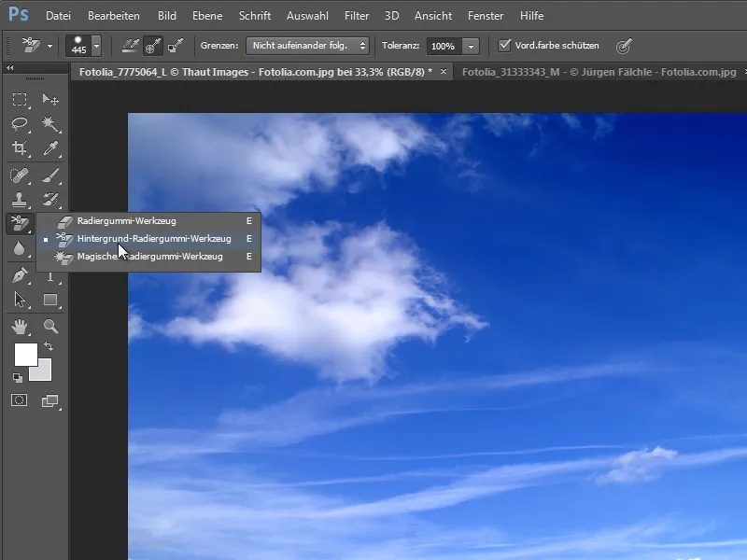This screenshot has width=747, height=560.
Task: Select the Hand tool
Action: tap(20, 326)
